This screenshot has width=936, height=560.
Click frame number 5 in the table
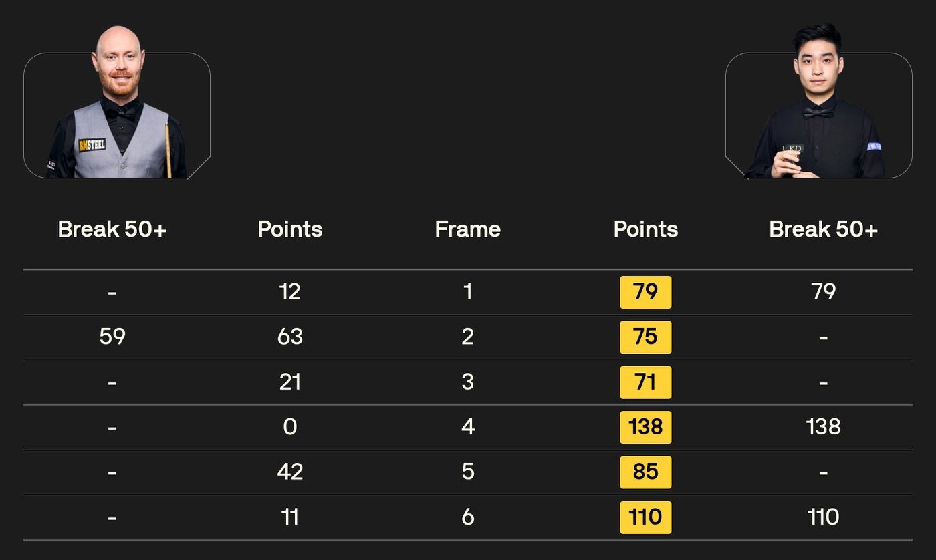[x=468, y=472]
